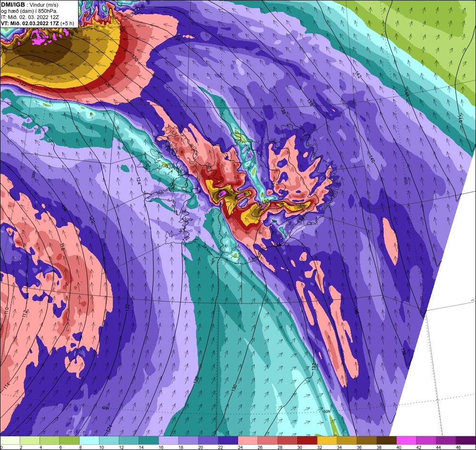Click the legend swatch between 6 and 8

pyautogui.click(x=69, y=440)
